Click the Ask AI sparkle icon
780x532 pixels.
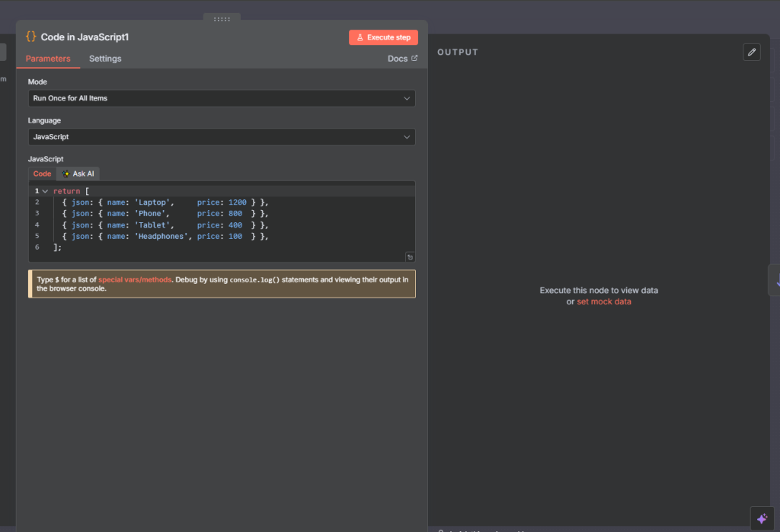66,174
